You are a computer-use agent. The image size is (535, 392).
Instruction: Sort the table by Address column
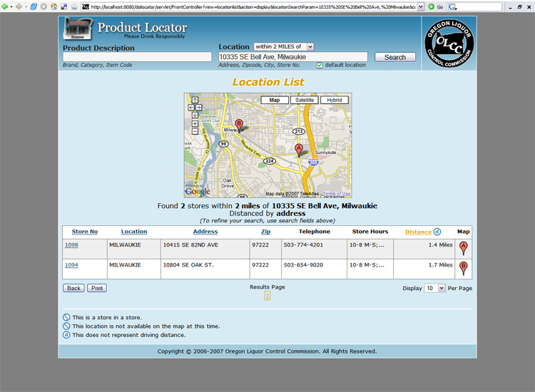click(205, 232)
